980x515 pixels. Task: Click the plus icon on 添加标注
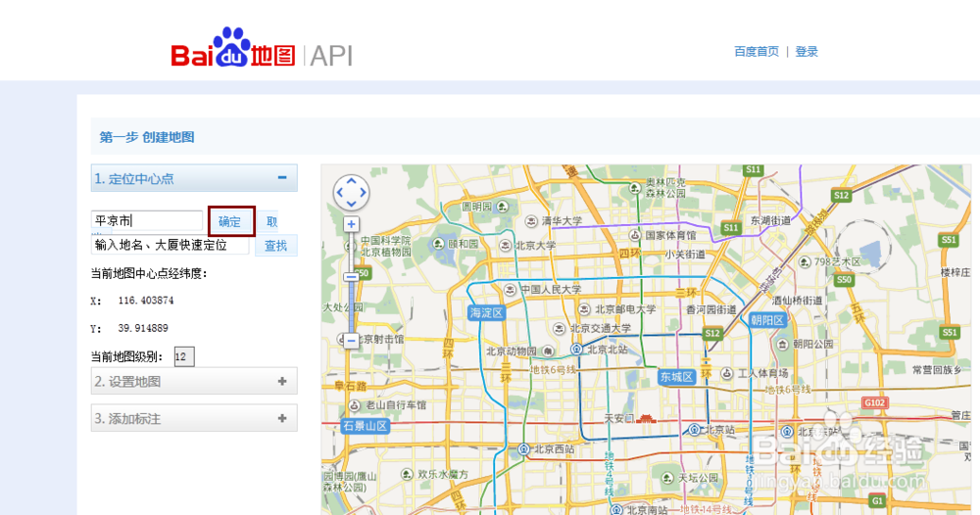coord(282,418)
